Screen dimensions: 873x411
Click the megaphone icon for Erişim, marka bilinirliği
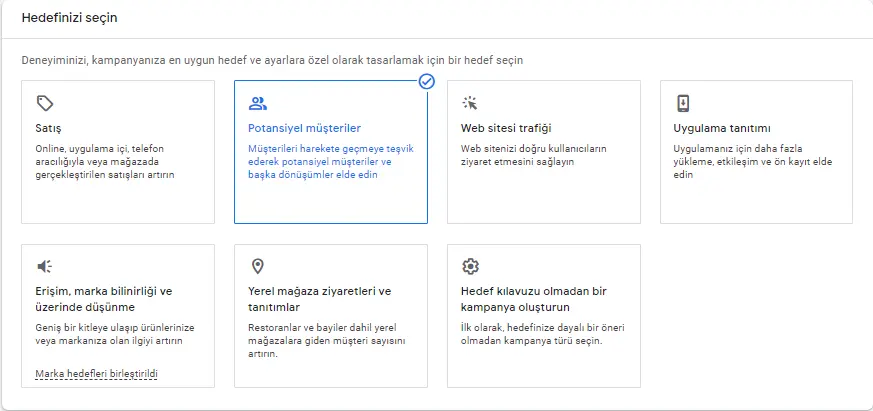coord(45,267)
